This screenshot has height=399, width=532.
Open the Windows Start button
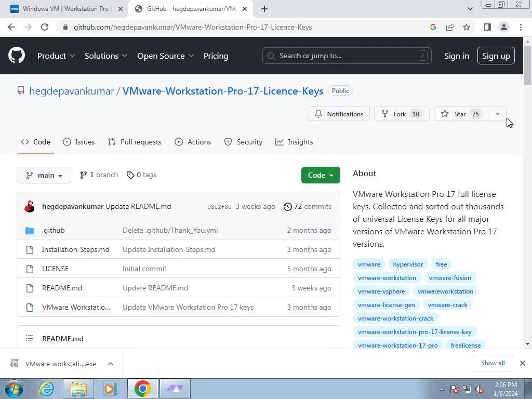coord(14,389)
